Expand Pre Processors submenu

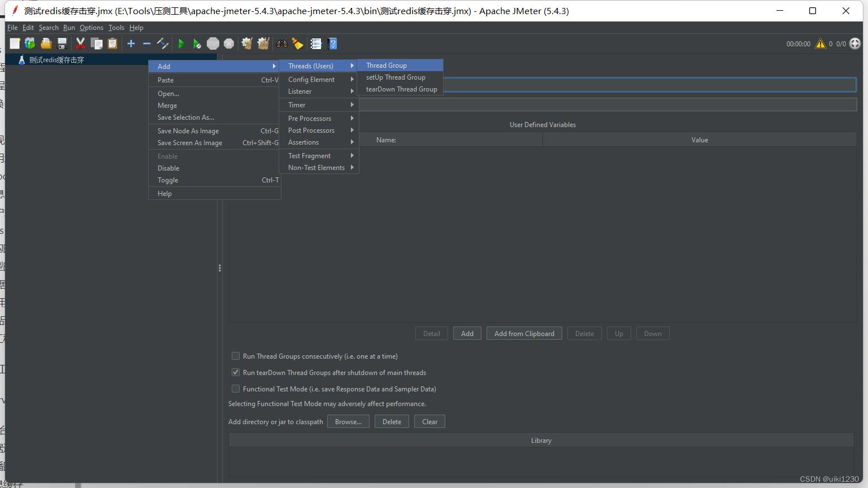319,119
